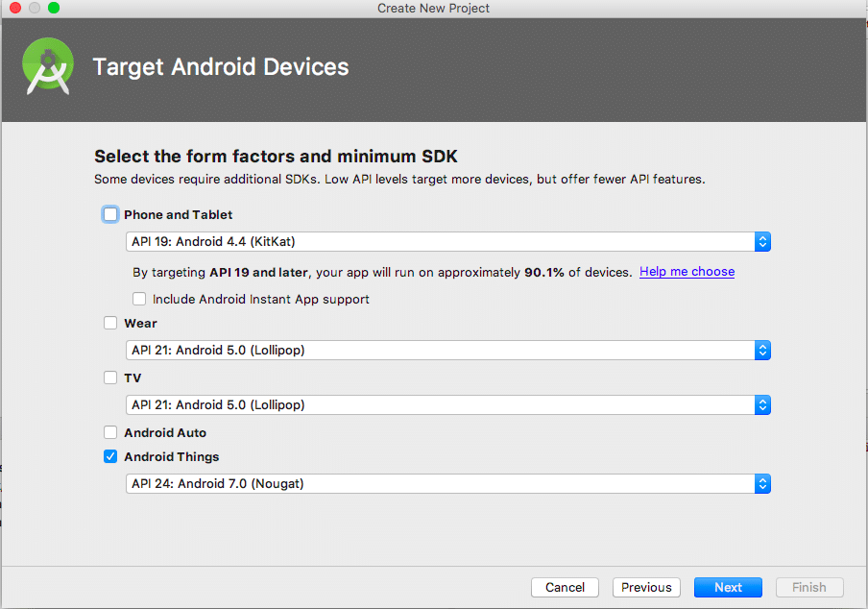Click the green zoom window button

[53, 9]
